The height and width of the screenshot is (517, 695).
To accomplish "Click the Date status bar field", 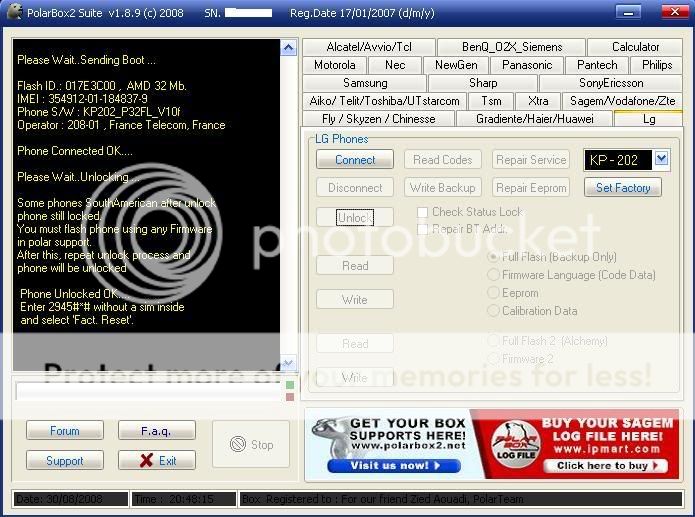I will click(x=70, y=499).
